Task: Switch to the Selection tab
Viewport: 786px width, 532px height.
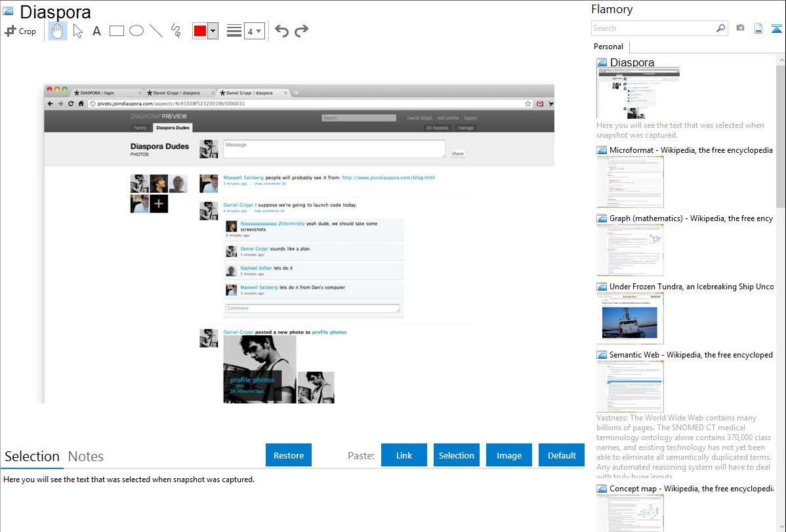Action: (x=32, y=457)
